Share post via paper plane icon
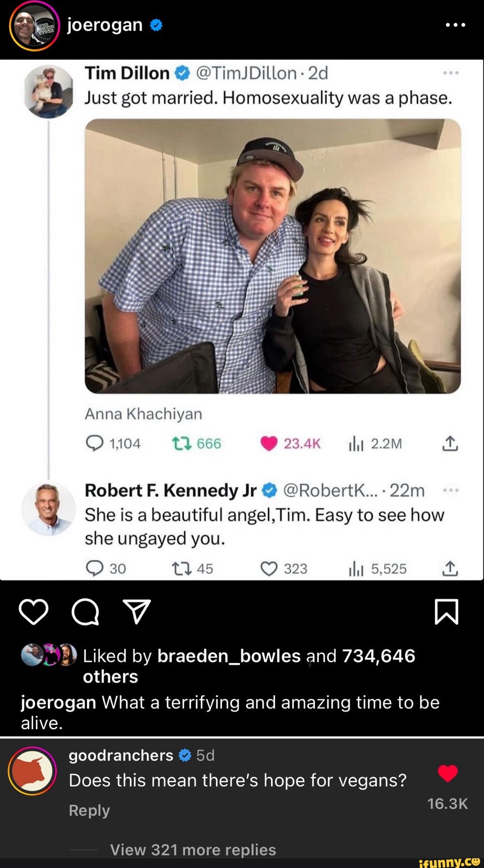This screenshot has height=868, width=484. coord(136,612)
